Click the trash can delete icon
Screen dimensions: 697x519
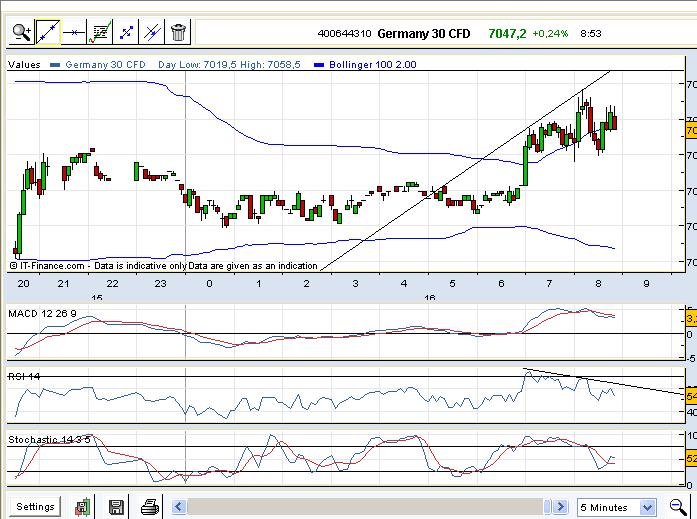pyautogui.click(x=178, y=32)
